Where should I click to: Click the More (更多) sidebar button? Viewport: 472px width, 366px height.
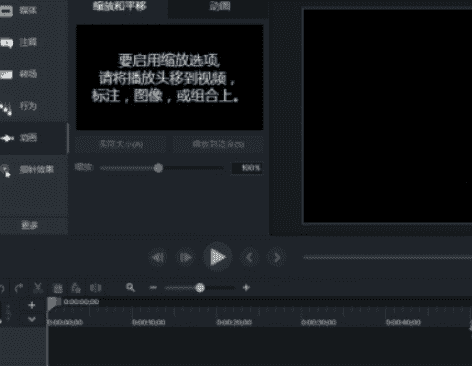(30, 226)
